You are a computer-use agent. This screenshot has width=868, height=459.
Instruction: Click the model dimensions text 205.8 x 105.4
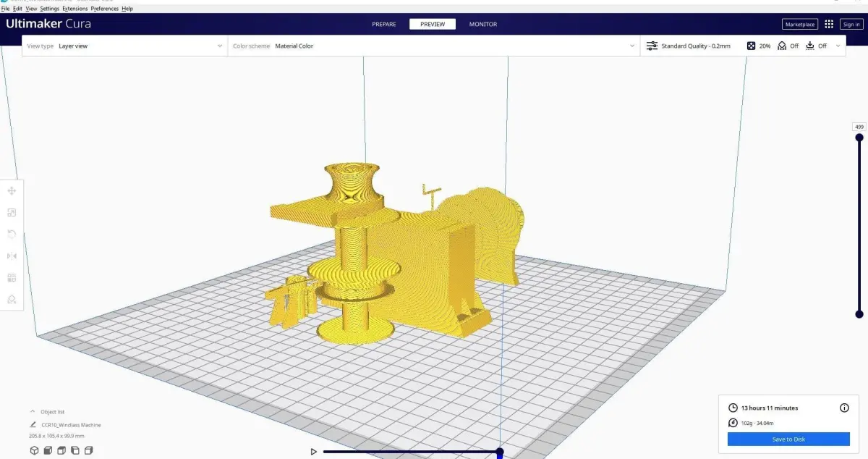56,436
